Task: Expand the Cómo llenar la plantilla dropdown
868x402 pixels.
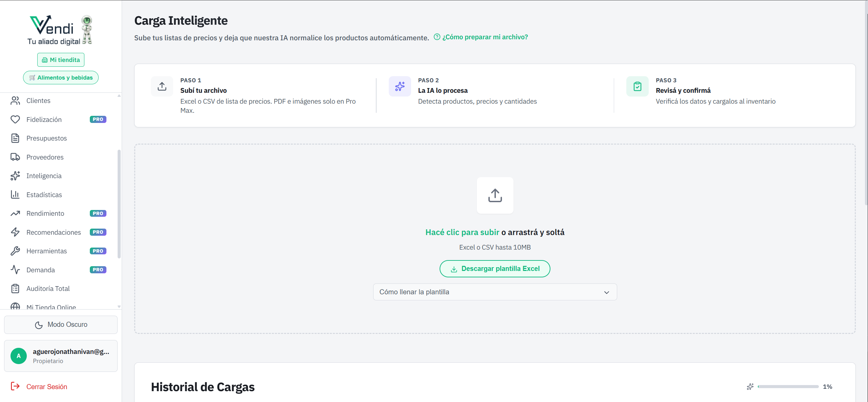Action: (x=495, y=292)
